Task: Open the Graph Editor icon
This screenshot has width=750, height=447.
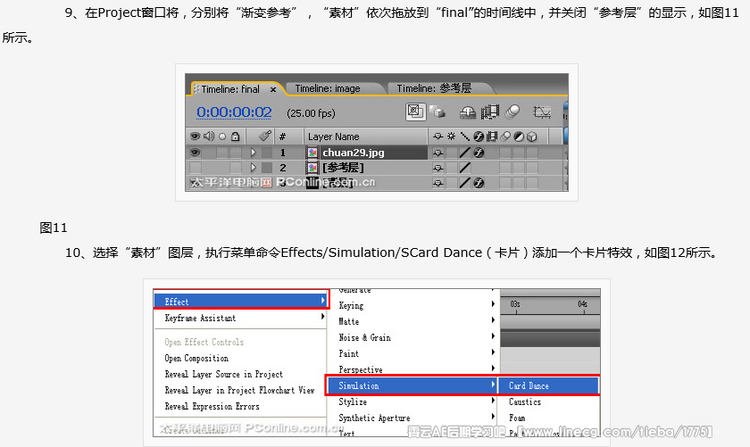Action: [542, 112]
